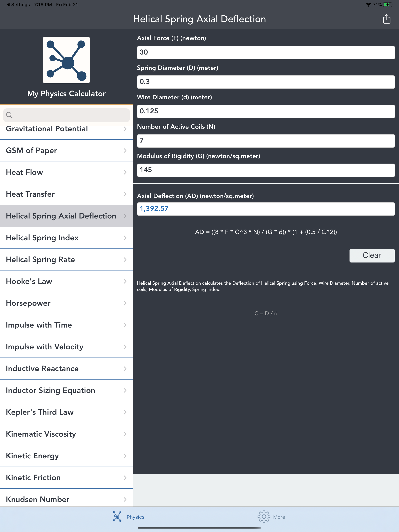Edit the Axial Force field
399x532 pixels.
pos(266,52)
